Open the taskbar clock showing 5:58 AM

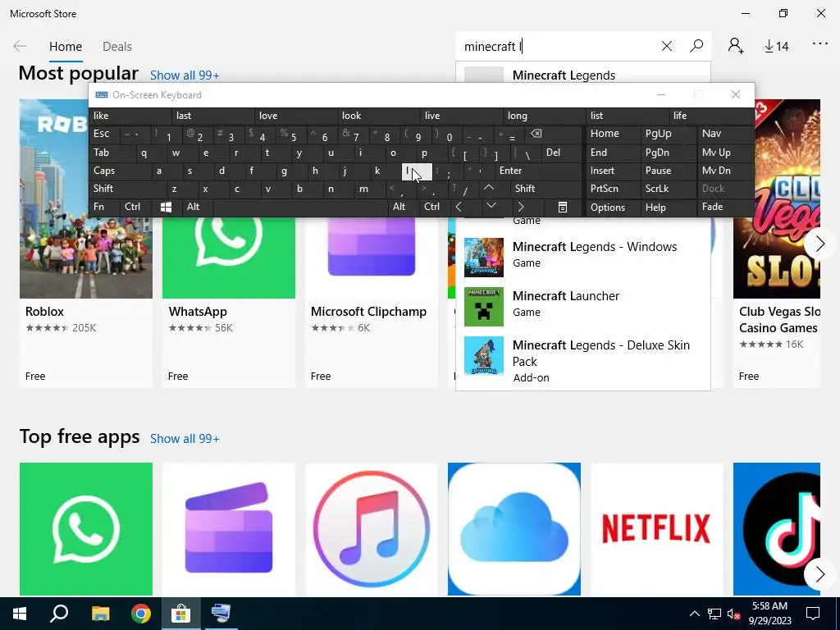769,614
